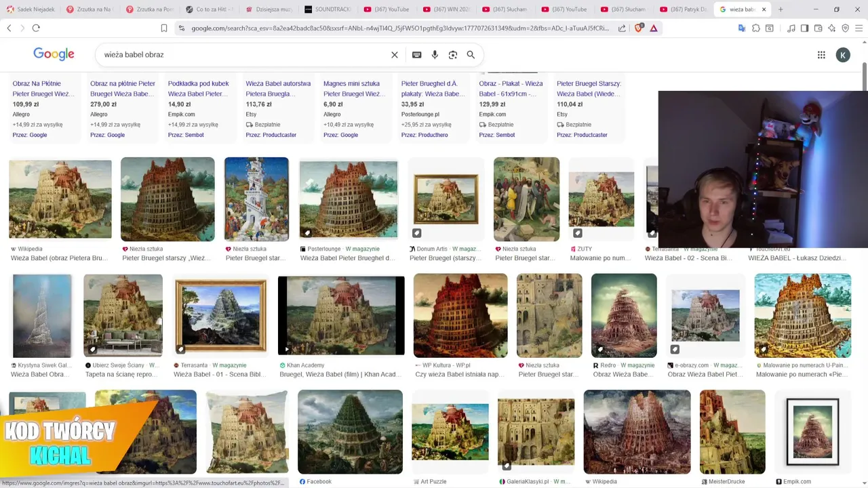Open the Art Puzzle image result
Image resolution: width=868 pixels, height=488 pixels.
click(450, 432)
